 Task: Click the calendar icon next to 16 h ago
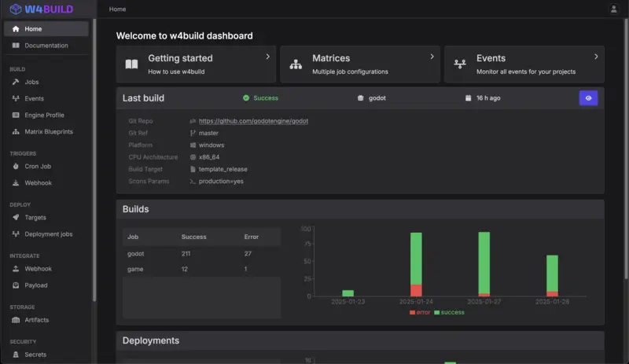(x=468, y=98)
